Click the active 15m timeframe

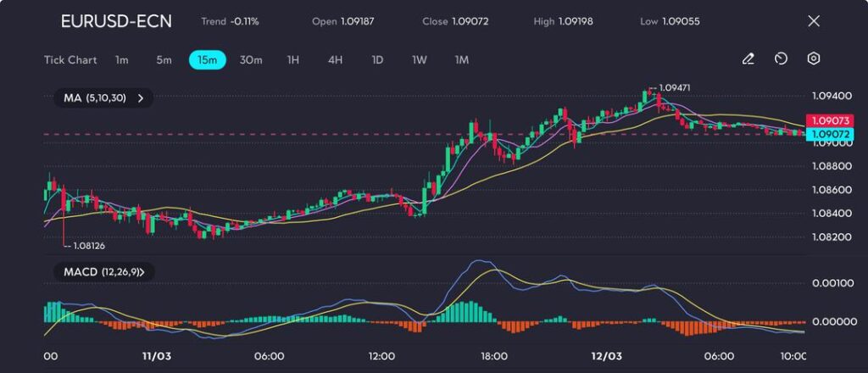[207, 60]
